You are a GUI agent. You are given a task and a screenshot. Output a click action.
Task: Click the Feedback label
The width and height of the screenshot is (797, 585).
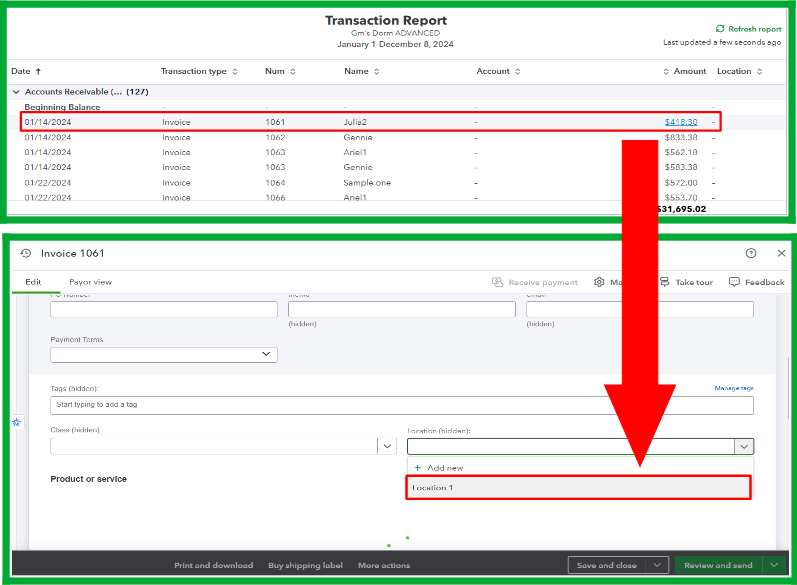[764, 282]
